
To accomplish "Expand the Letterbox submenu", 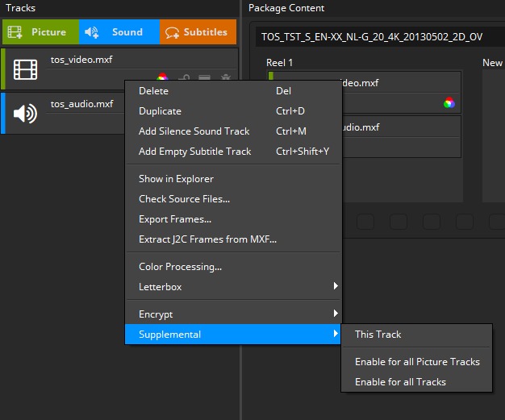I will pos(234,287).
